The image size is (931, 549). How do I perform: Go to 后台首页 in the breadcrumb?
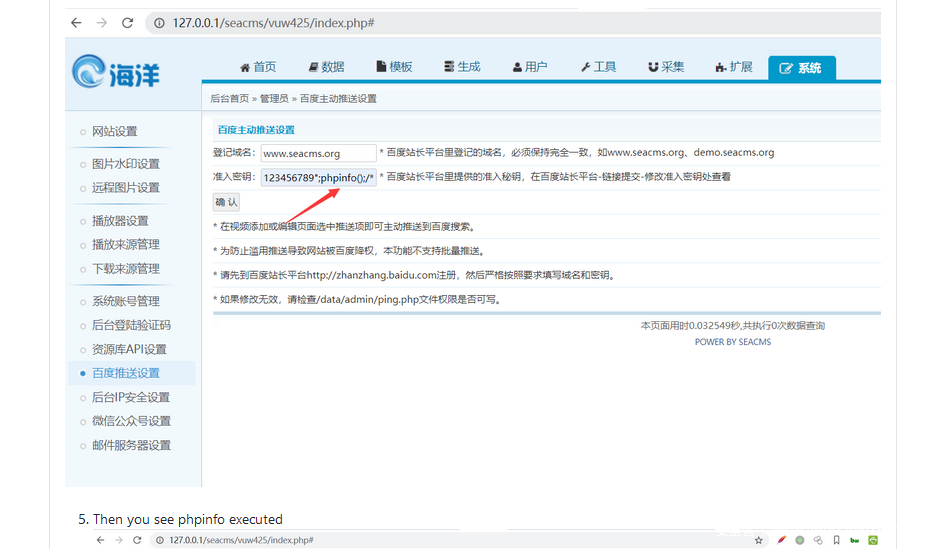tap(229, 99)
